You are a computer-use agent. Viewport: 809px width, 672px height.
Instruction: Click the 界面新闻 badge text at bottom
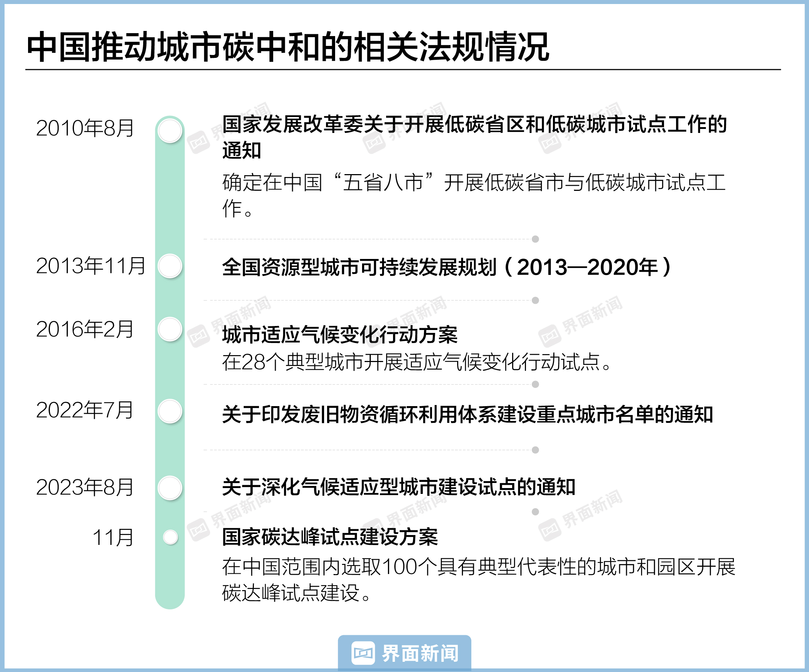tap(420, 653)
